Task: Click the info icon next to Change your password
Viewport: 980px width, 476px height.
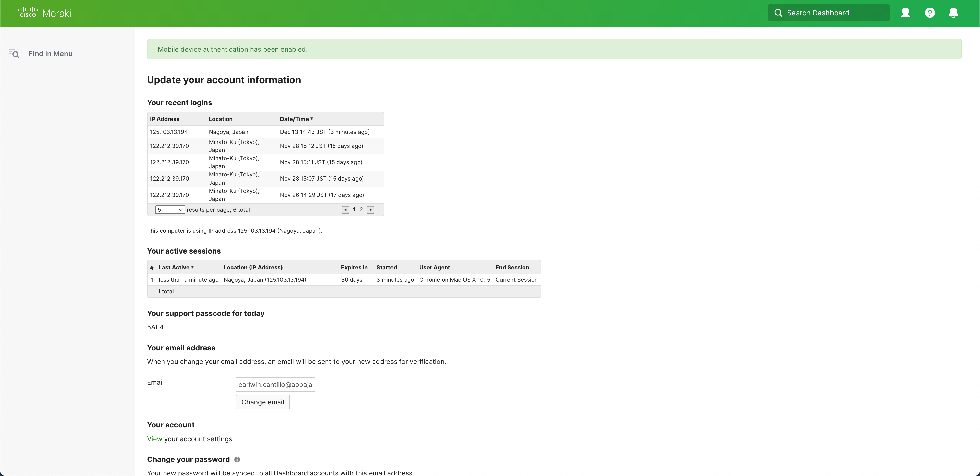Action: pos(237,459)
